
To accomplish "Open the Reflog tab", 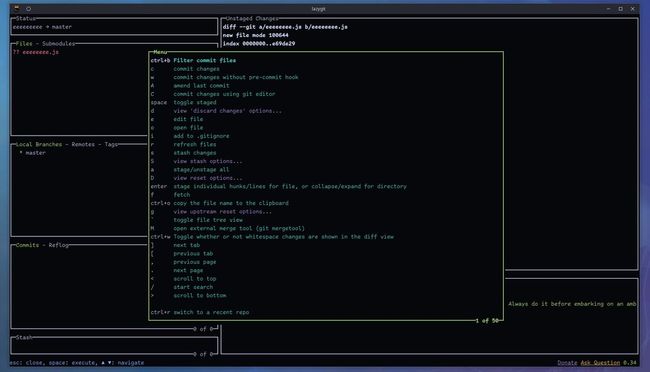I will (x=58, y=245).
